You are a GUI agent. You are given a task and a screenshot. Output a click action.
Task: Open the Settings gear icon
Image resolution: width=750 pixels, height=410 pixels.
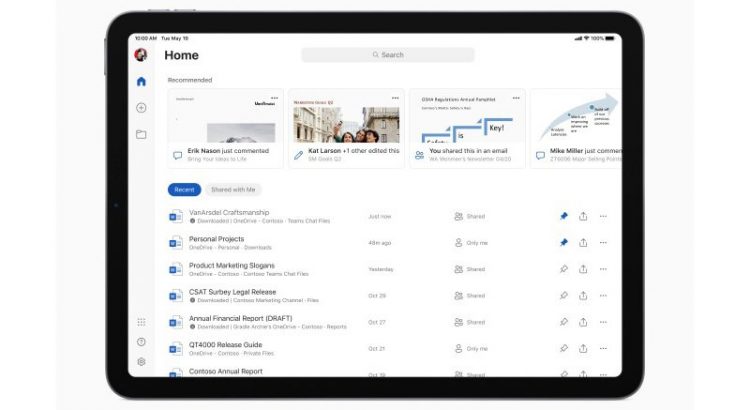coord(141,362)
